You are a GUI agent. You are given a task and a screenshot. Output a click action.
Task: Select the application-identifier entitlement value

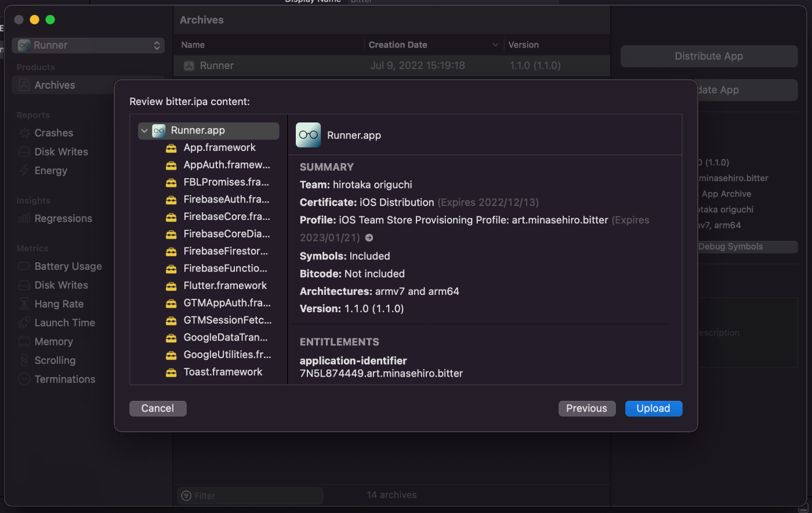pyautogui.click(x=381, y=374)
